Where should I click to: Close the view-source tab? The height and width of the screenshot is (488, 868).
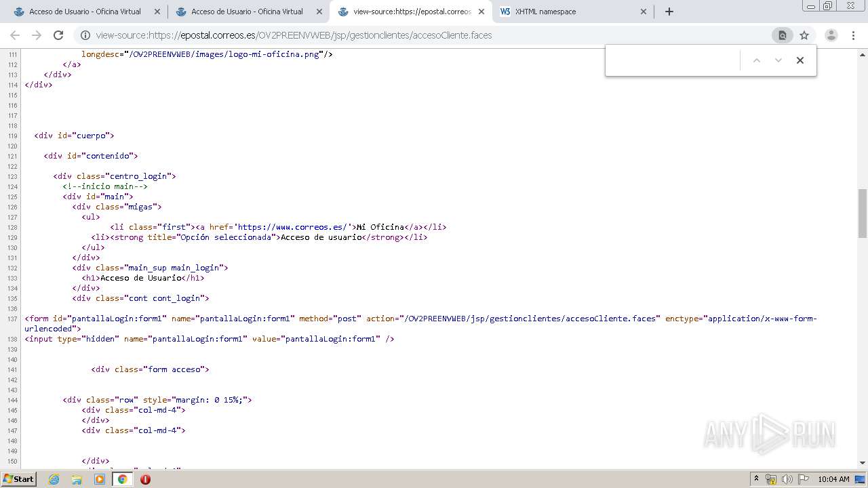click(x=481, y=12)
